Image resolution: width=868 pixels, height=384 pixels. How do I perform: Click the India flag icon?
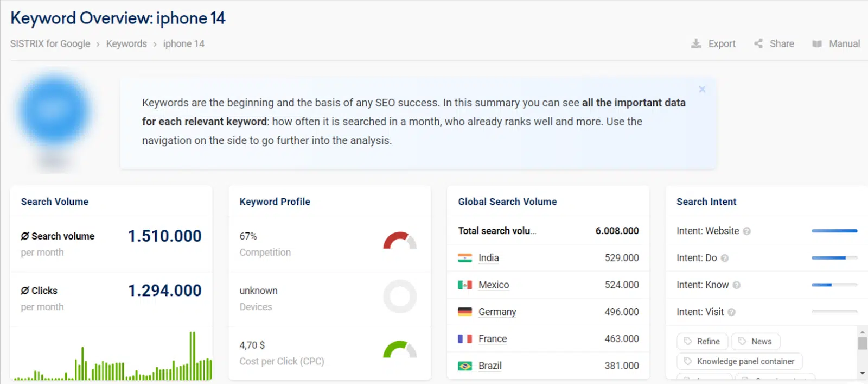[x=465, y=258]
